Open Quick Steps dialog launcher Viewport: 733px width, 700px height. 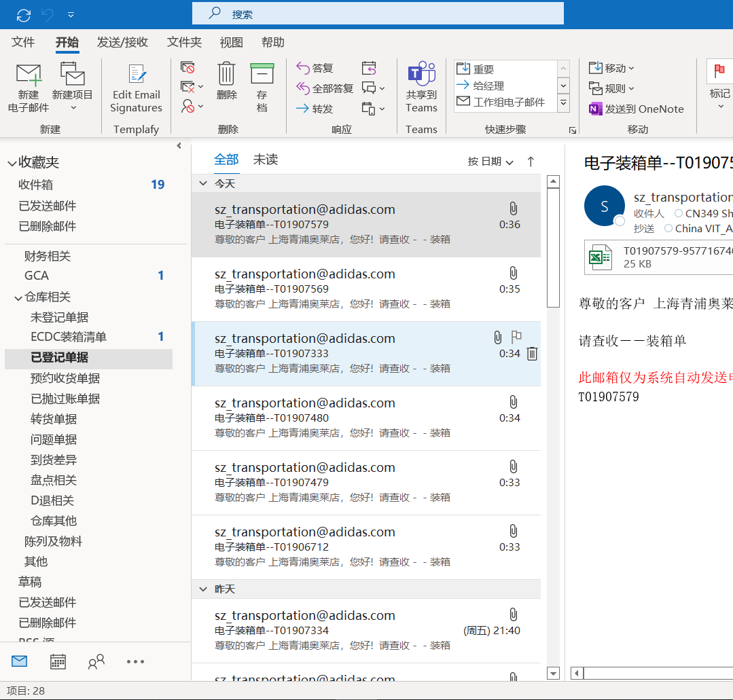[x=572, y=130]
